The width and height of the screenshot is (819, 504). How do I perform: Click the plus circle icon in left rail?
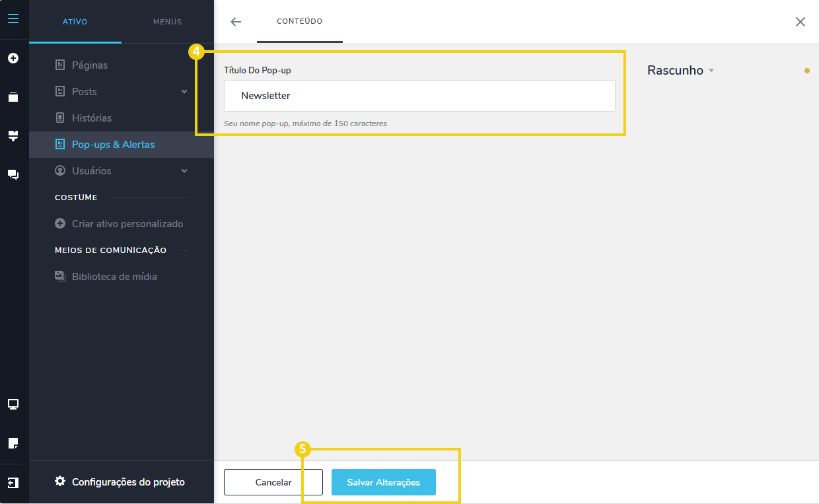(x=13, y=58)
